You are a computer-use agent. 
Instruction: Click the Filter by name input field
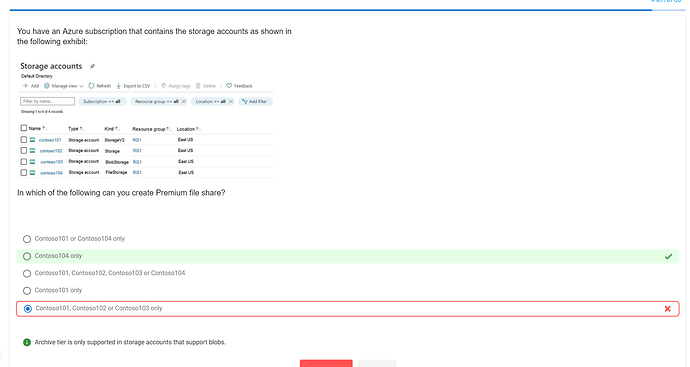coord(48,101)
